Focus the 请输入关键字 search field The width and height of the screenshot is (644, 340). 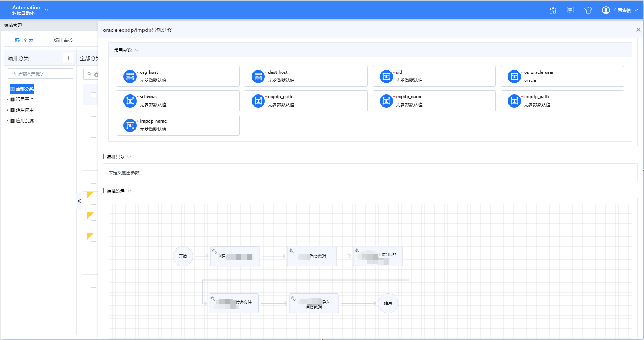point(41,73)
